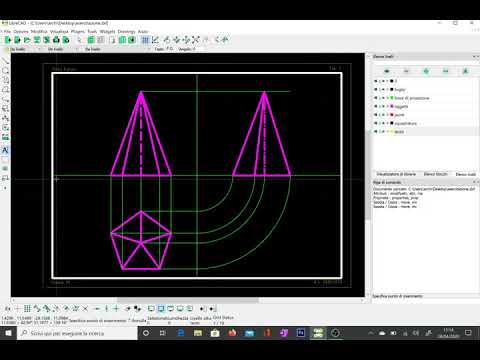Click Restrict vertical snap icon
480x360 pixels.
point(107,309)
